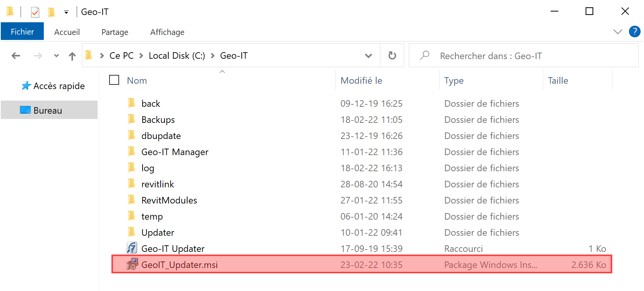The height and width of the screenshot is (291, 644).
Task: Click the Rechercher dans : Geo-IT search field
Action: pos(523,56)
